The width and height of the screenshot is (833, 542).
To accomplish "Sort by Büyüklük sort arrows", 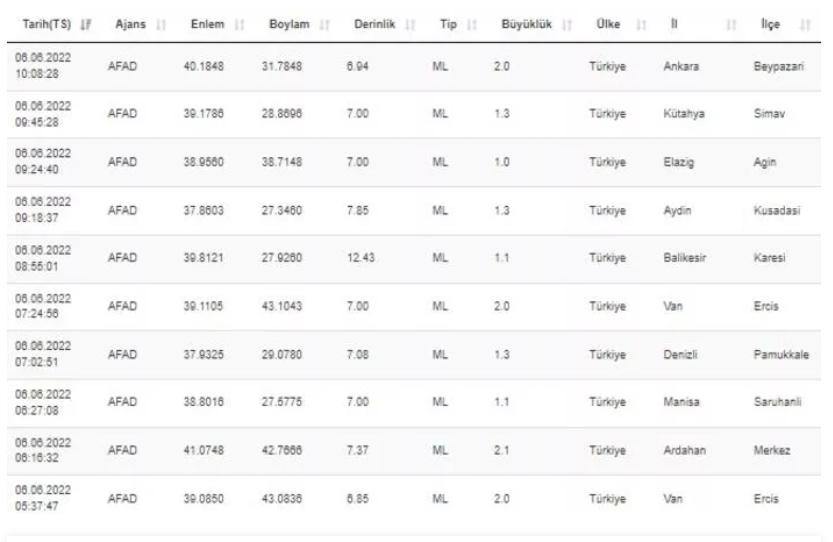I will pos(567,24).
